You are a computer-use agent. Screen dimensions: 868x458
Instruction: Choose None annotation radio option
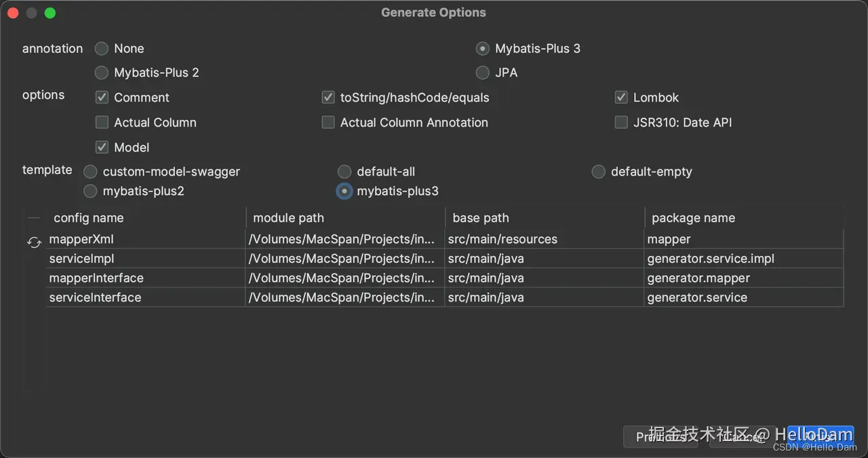click(x=101, y=49)
